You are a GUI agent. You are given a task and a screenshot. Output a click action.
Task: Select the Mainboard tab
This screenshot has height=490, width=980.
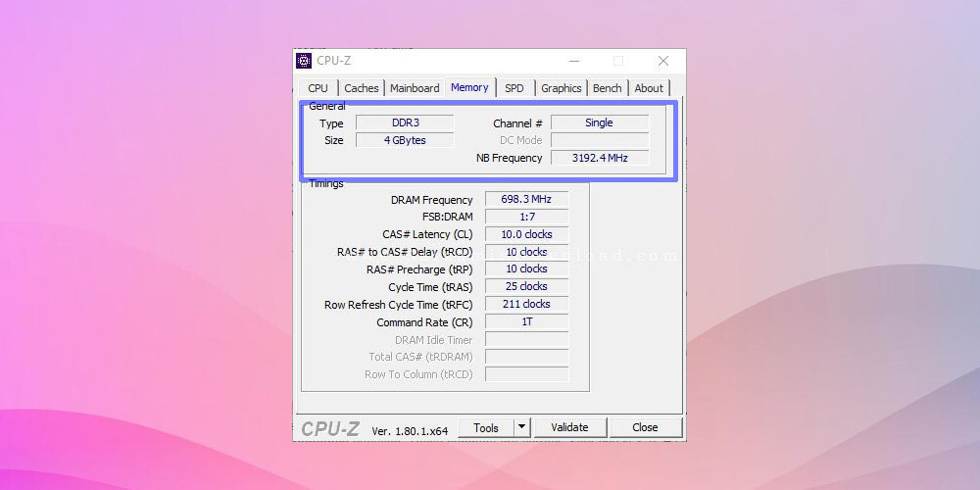pos(415,88)
